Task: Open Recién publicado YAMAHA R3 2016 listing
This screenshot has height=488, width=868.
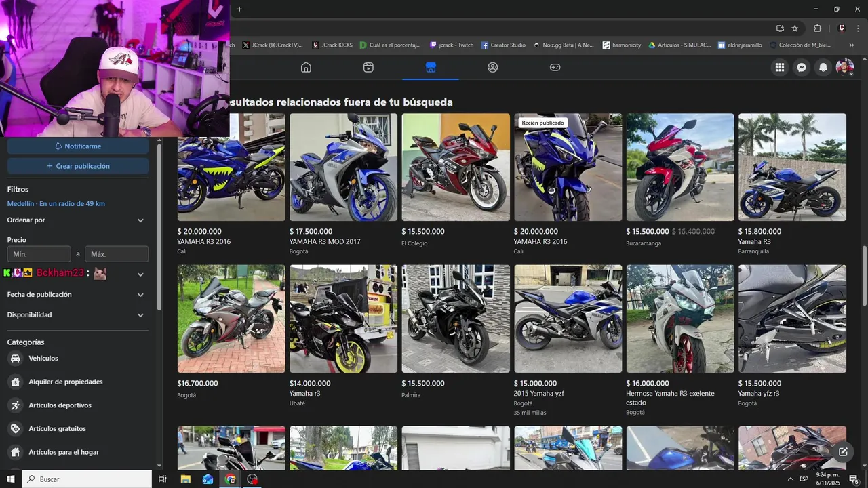Action: click(568, 184)
